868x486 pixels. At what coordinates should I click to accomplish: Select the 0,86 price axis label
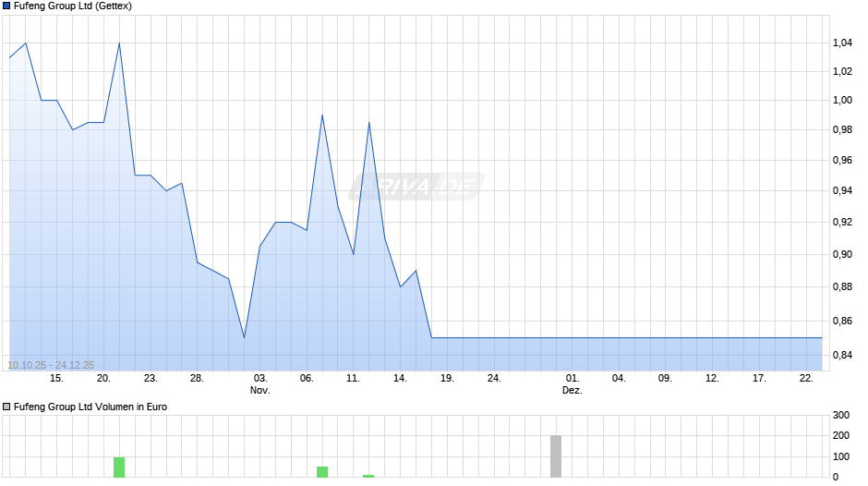pyautogui.click(x=842, y=321)
